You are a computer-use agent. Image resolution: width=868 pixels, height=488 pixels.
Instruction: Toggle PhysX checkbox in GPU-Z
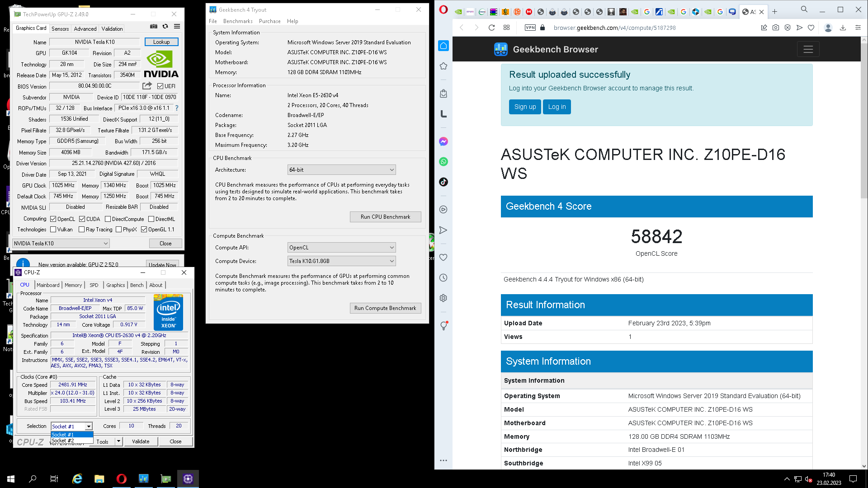coord(118,230)
